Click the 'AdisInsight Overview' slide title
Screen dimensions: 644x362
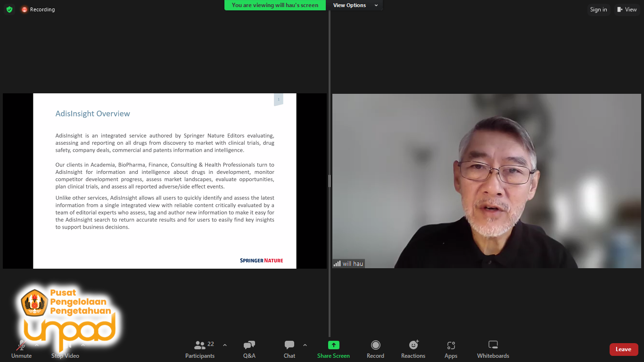tap(93, 114)
